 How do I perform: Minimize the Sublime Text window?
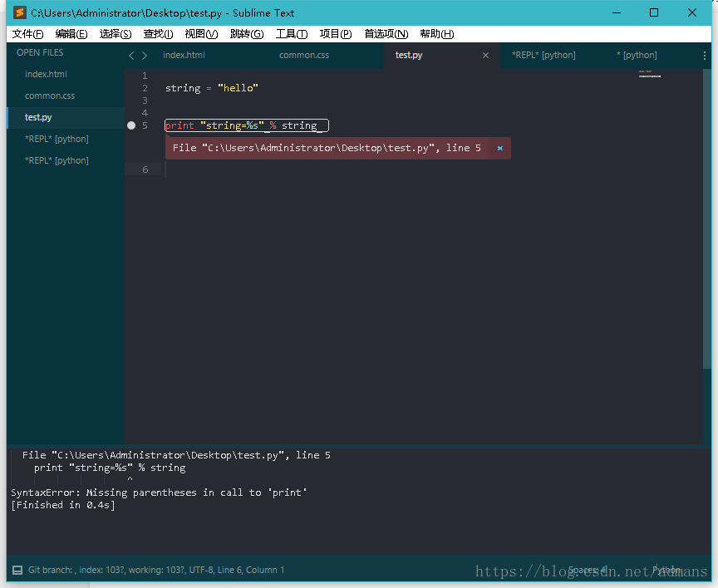point(617,12)
